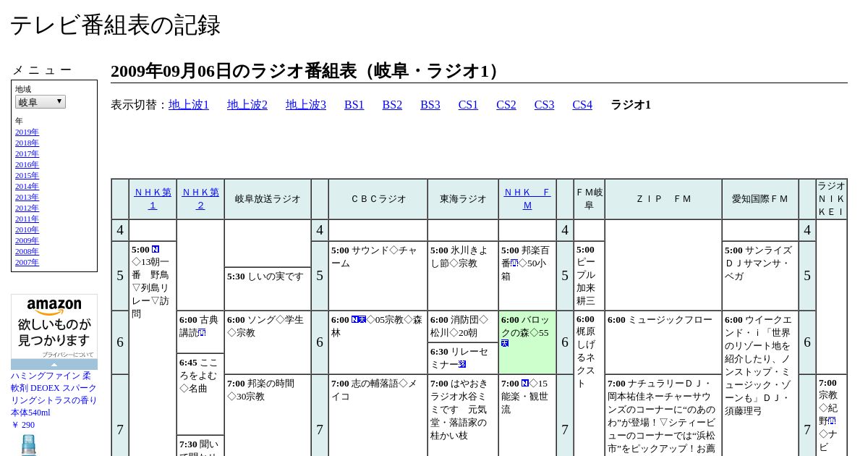Screen dimensions: 868x456
Task: Click the weather 天 icon in CBCラジオ 6:00
Action: [362, 319]
